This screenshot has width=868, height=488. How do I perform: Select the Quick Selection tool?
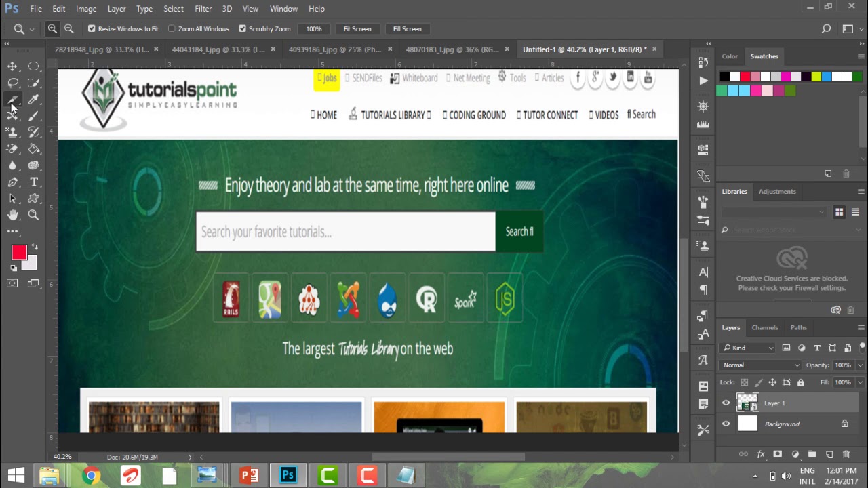point(33,83)
